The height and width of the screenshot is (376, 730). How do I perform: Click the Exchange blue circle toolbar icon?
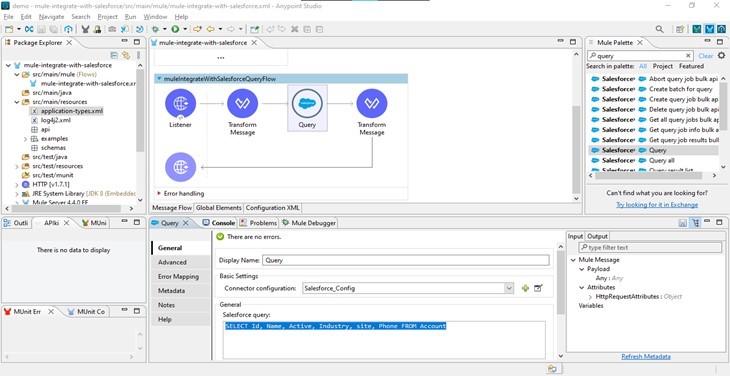[68, 29]
